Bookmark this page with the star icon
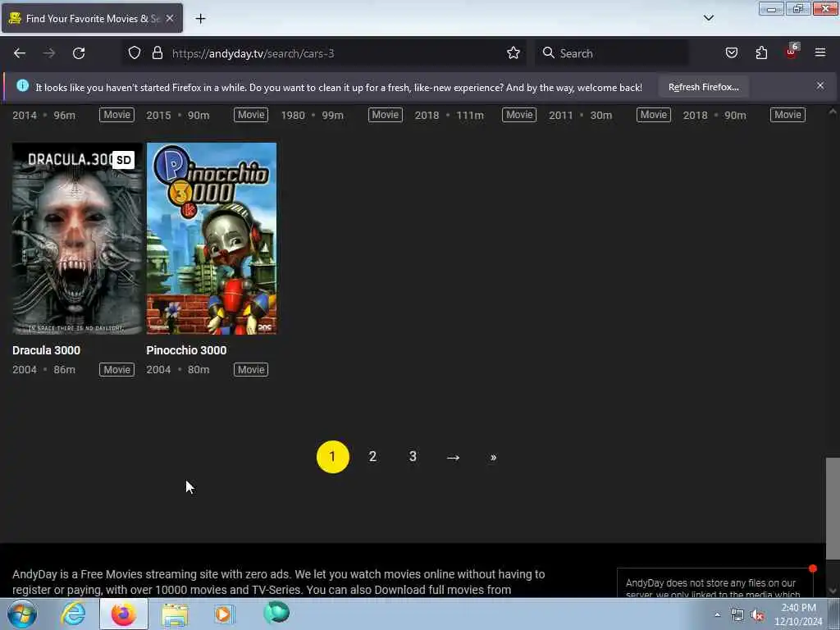840x630 pixels. coord(514,53)
